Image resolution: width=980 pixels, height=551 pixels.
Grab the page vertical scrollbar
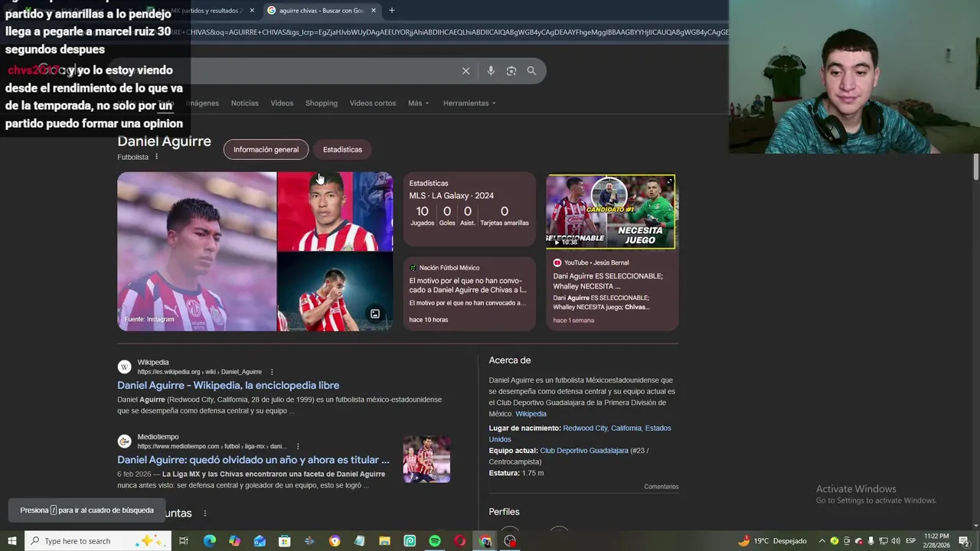point(976,168)
